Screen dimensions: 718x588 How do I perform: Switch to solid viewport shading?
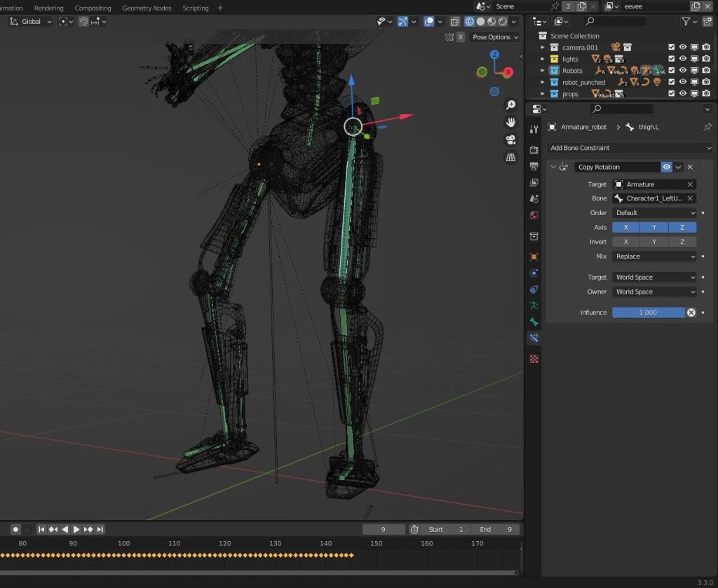click(x=480, y=22)
